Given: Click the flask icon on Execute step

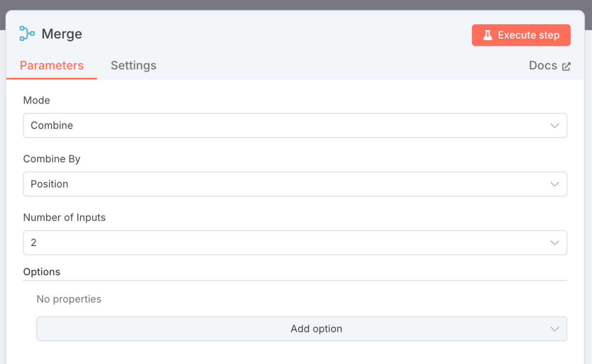Looking at the screenshot, I should pos(488,35).
